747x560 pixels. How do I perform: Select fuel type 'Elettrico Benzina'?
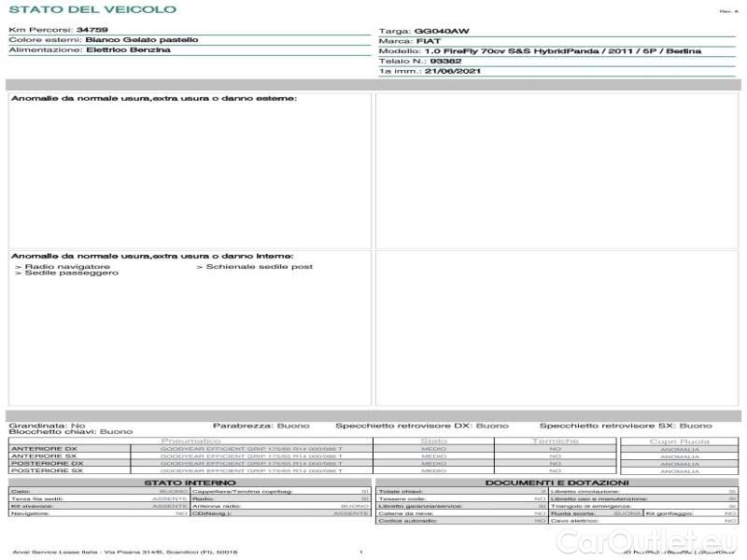[x=128, y=49]
